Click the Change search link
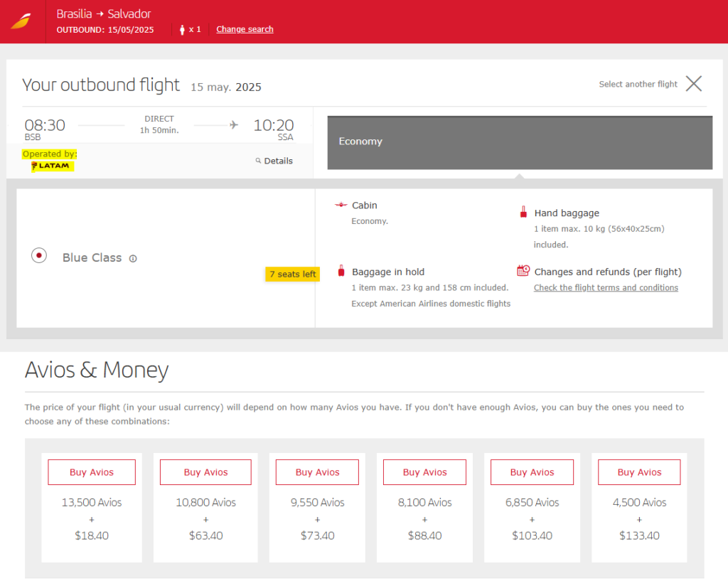The image size is (728, 581). 245,29
